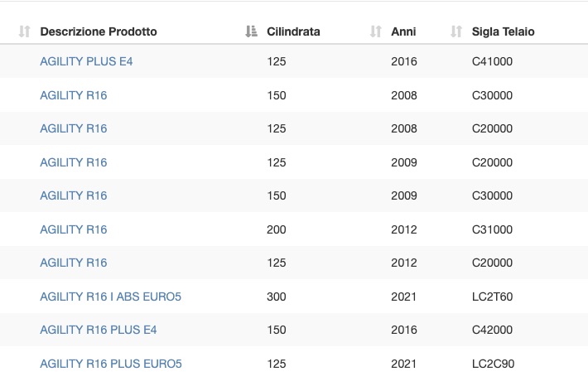
Task: Click 2009 in the row with C30000
Action: [x=404, y=195]
